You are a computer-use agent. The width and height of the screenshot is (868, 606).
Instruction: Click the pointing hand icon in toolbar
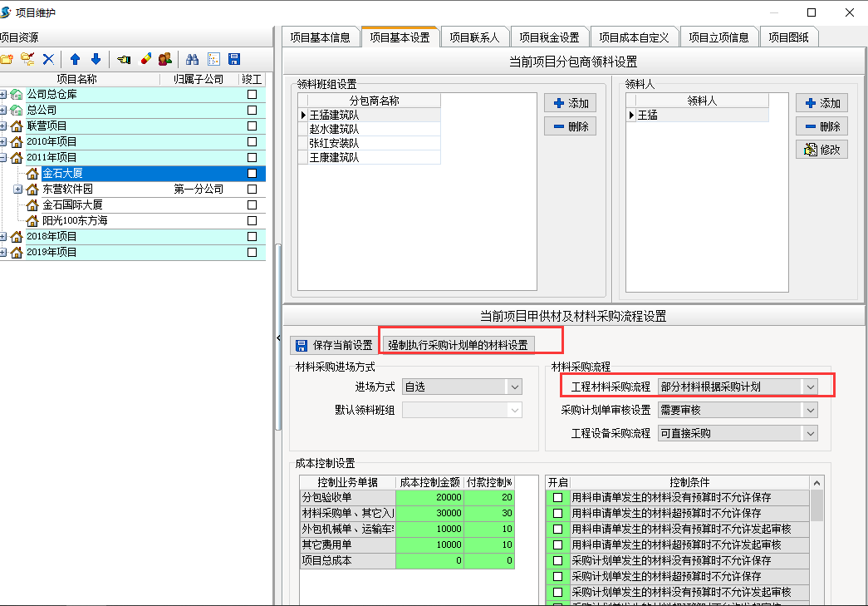pyautogui.click(x=124, y=59)
